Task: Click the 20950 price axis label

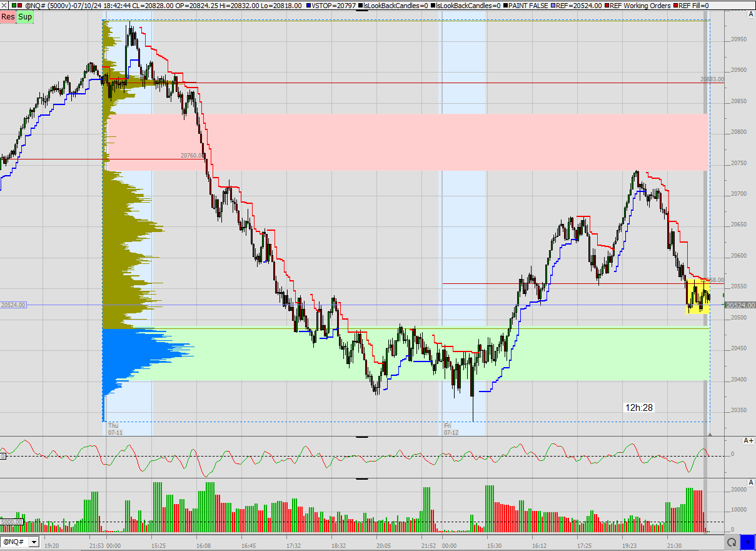Action: point(738,39)
